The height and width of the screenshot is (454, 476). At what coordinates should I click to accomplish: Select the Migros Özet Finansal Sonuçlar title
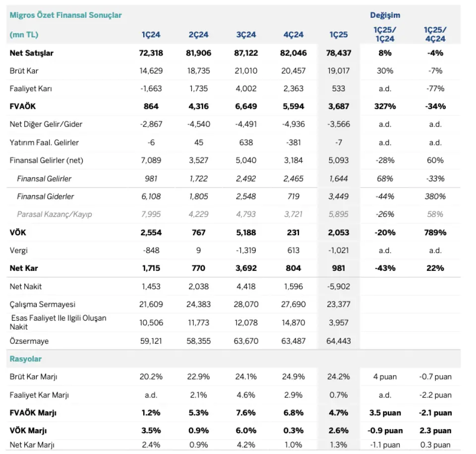coord(65,15)
